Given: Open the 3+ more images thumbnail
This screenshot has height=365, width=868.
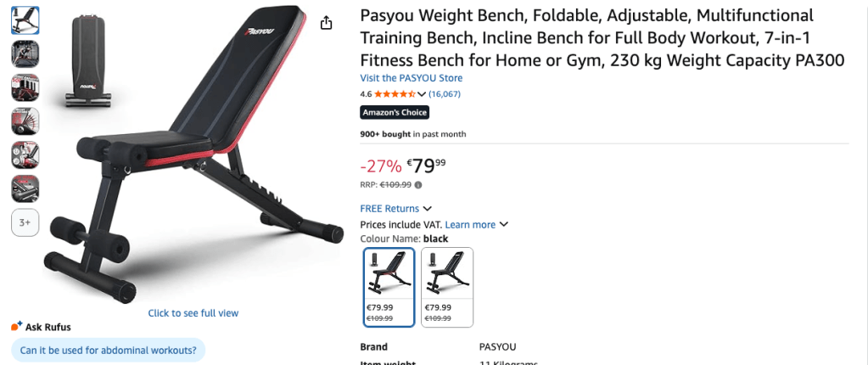Looking at the screenshot, I should coord(25,222).
